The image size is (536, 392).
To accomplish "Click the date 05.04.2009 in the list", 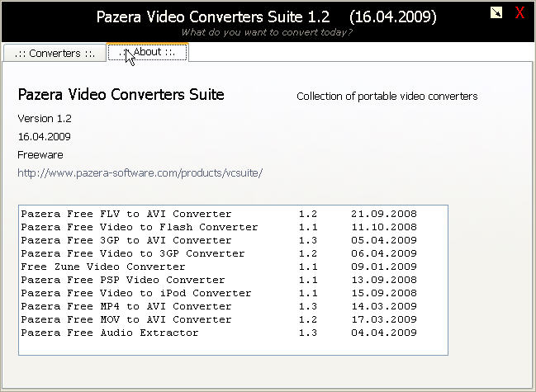I will 384,240.
